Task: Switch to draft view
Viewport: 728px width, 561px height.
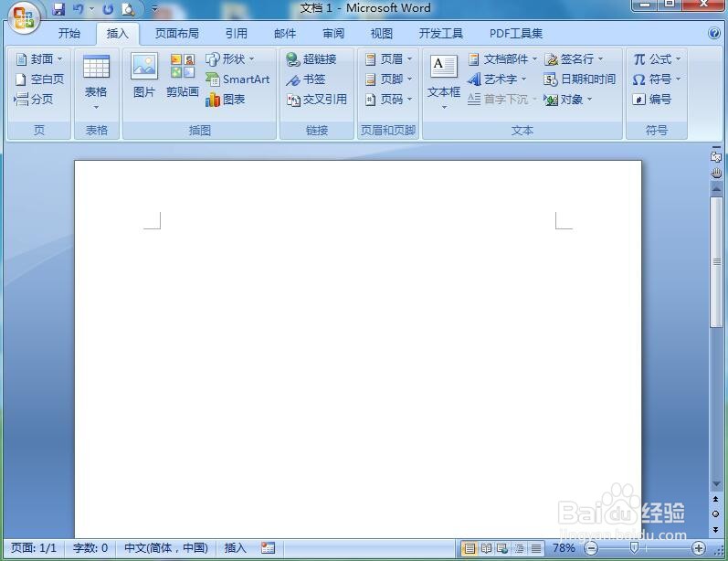Action: tap(536, 549)
